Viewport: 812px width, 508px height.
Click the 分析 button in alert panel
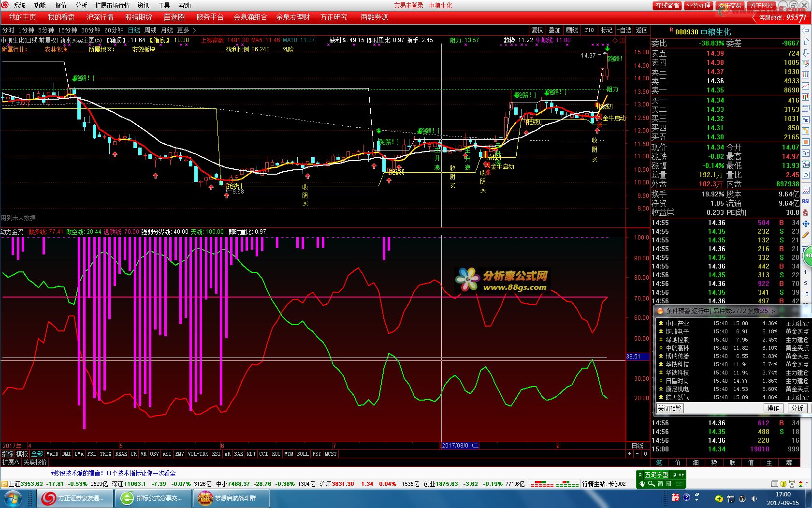point(797,408)
